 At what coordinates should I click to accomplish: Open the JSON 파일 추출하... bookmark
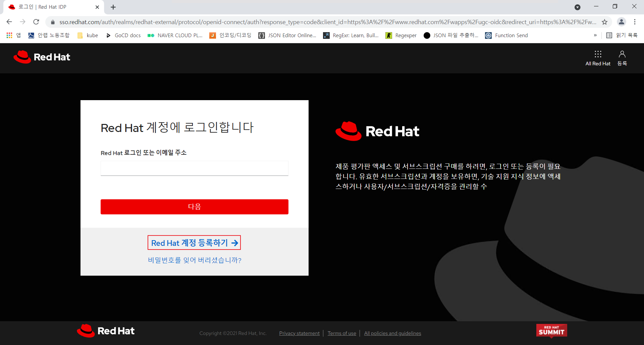click(x=451, y=36)
